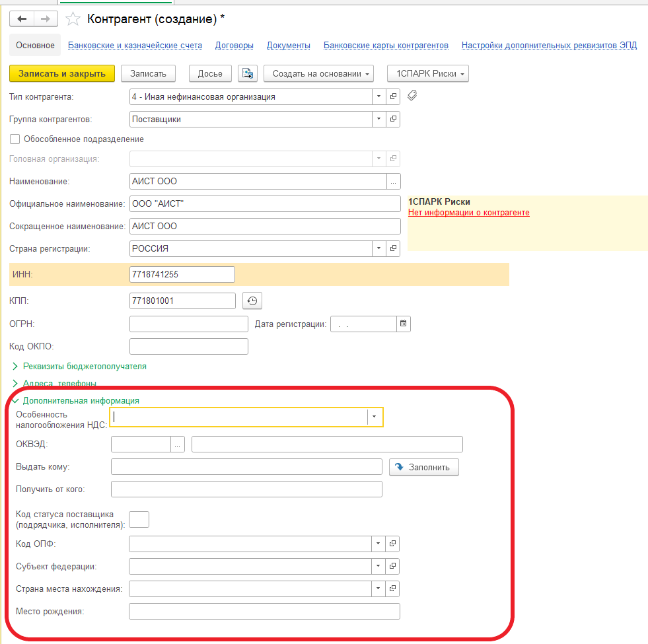The height and width of the screenshot is (644, 648).
Task: Open the calendar for Дата регистрации
Action: (x=404, y=324)
